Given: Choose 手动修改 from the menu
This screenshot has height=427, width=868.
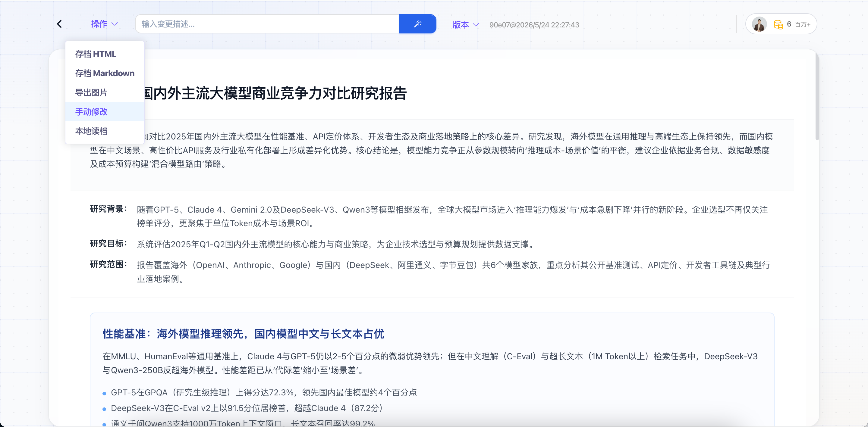Looking at the screenshot, I should coord(105,111).
